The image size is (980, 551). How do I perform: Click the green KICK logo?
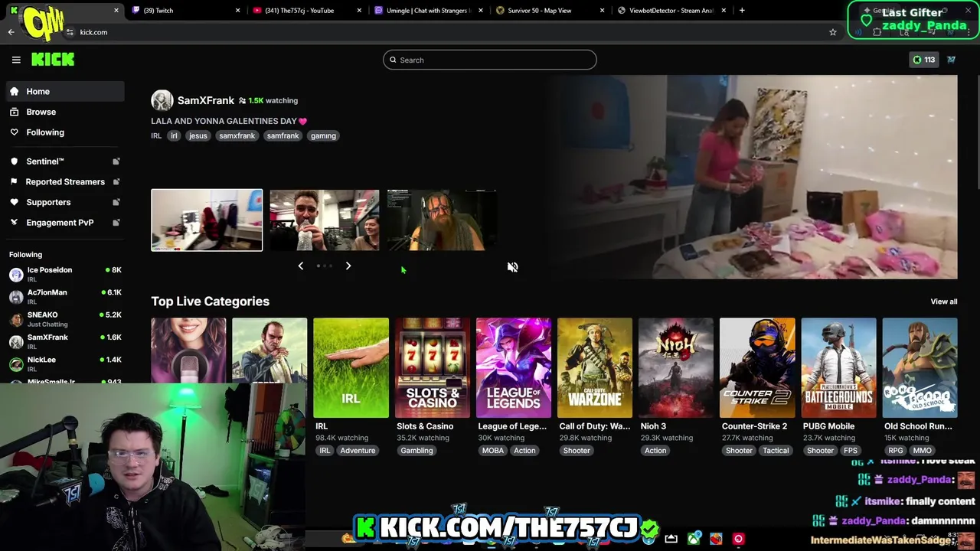[53, 60]
